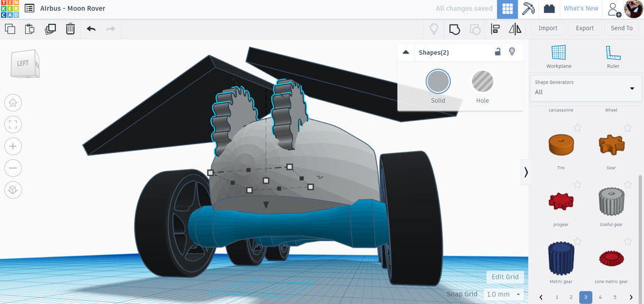Go to previous shapes page arrow
Screen dimensions: 644x304
[x=541, y=297]
